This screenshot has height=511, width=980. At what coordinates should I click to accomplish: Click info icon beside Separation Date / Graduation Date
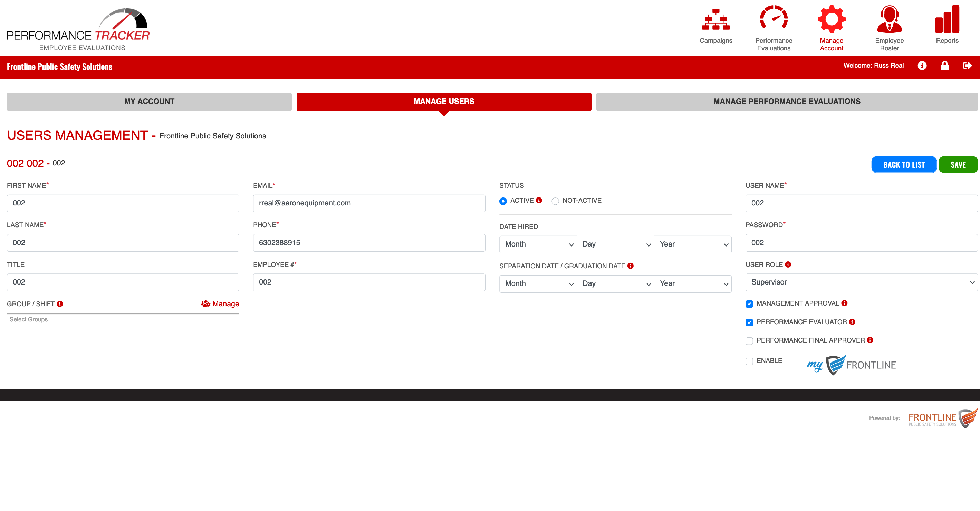pos(631,266)
